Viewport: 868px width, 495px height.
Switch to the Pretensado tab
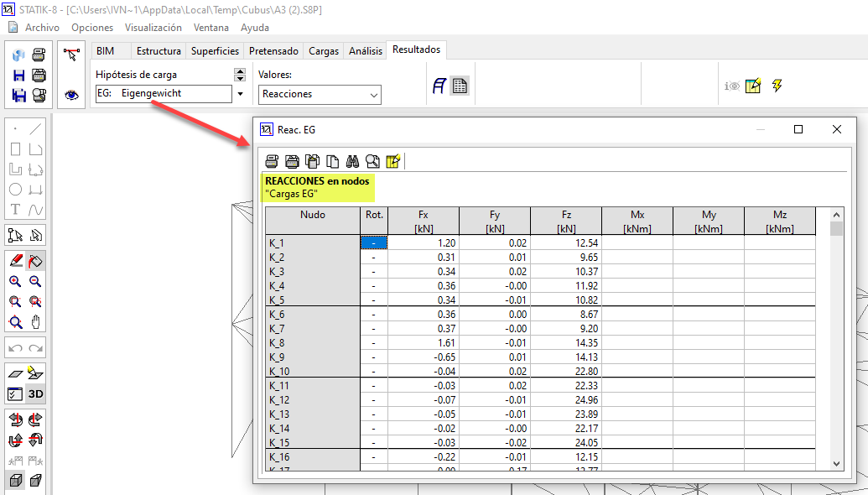pos(273,51)
